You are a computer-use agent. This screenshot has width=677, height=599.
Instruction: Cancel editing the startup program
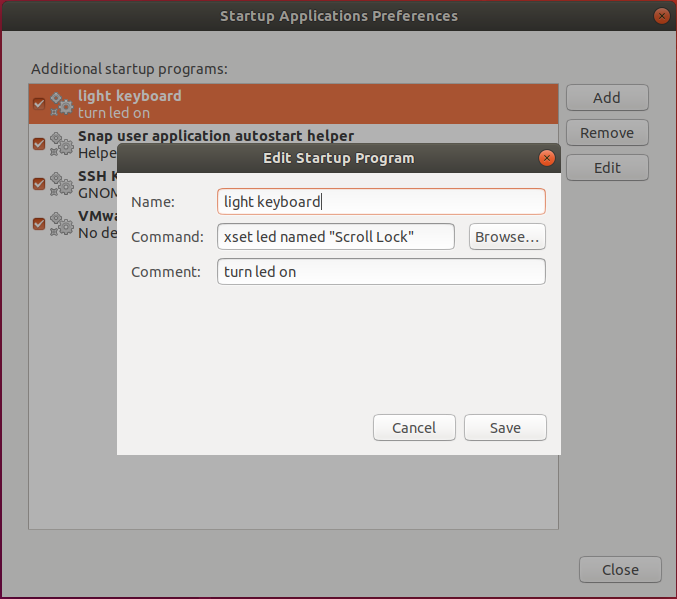pyautogui.click(x=414, y=428)
